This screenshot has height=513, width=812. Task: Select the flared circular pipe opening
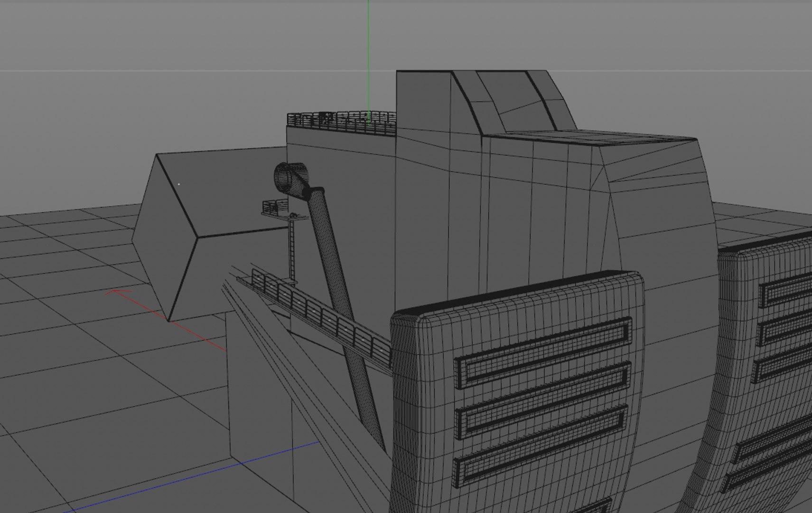pyautogui.click(x=291, y=179)
